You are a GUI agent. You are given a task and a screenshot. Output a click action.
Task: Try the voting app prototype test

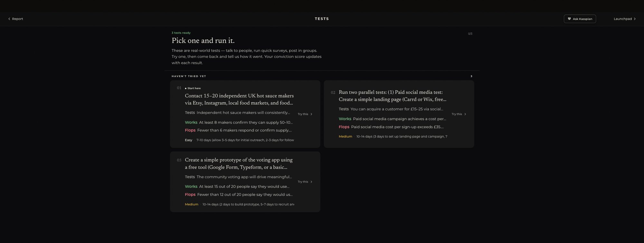coord(305,182)
